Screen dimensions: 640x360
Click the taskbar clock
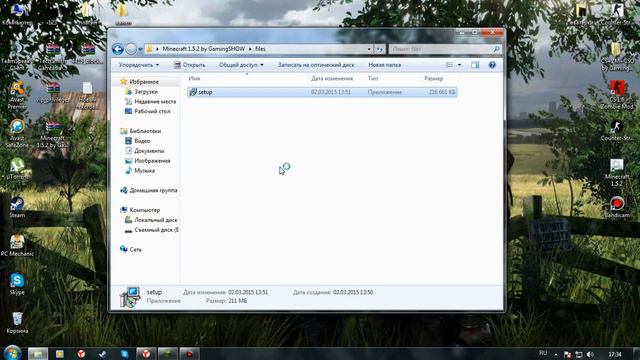[614, 354]
